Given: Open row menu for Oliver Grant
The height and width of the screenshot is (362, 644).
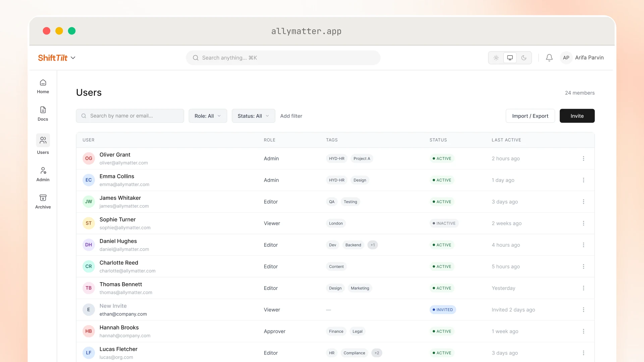Looking at the screenshot, I should click(583, 159).
